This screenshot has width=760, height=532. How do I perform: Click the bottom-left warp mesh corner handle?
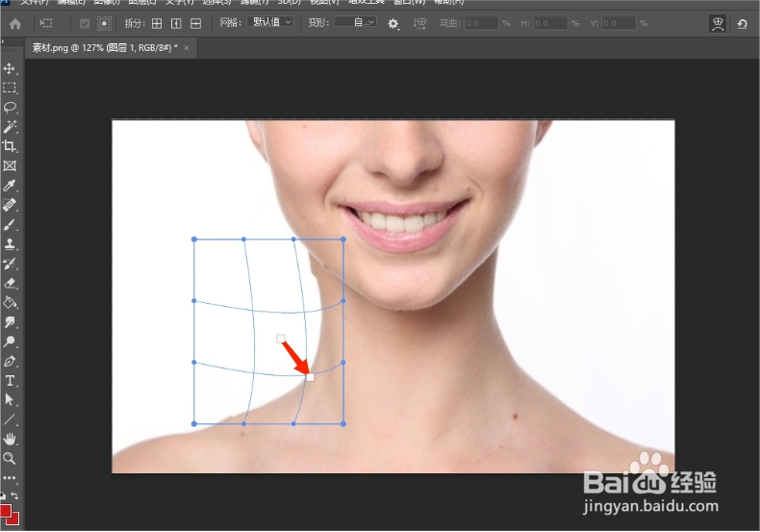pos(194,424)
